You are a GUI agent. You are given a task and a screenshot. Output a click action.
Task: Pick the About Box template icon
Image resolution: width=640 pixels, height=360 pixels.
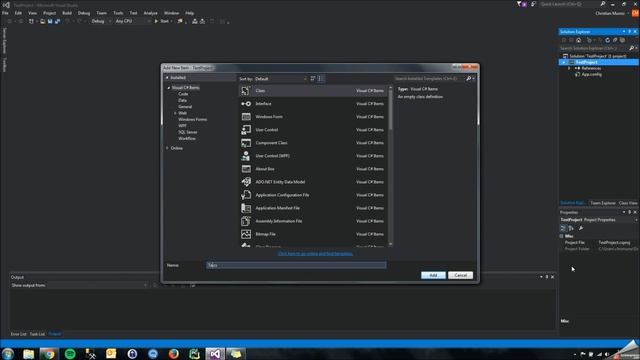[x=246, y=169]
